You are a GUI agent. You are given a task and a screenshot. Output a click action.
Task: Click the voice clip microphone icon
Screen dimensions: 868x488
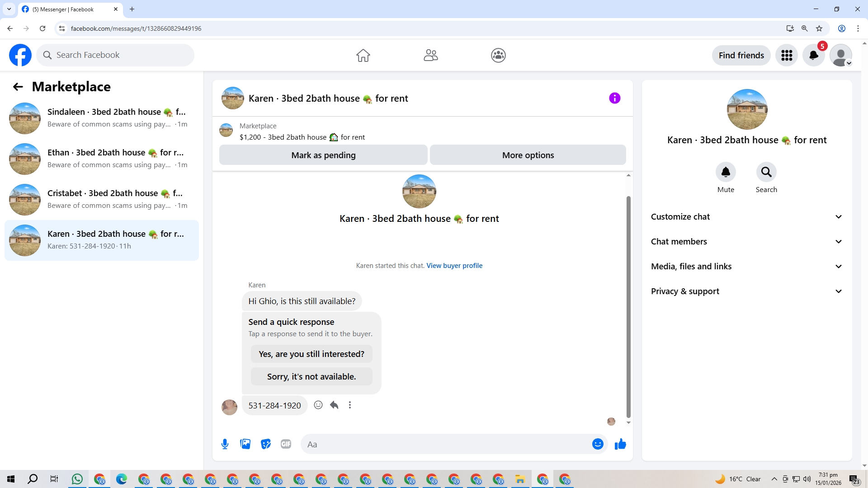[x=225, y=444]
